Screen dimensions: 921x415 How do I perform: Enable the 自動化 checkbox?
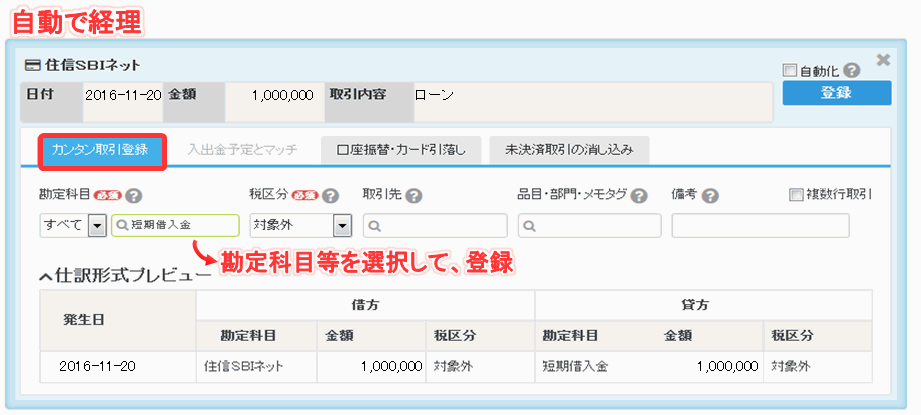[789, 71]
